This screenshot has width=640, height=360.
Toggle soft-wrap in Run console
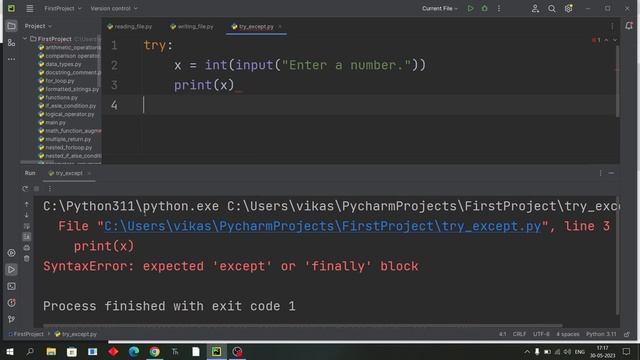(27, 226)
